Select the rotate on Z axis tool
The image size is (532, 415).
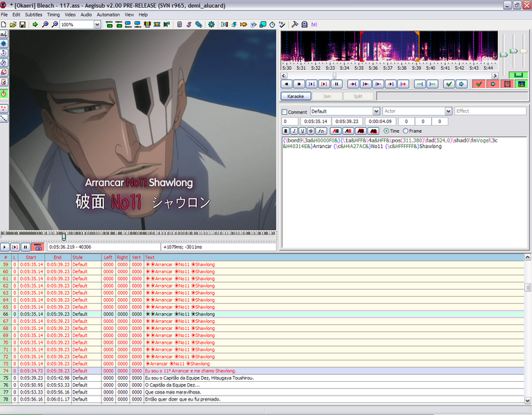pos(3,53)
